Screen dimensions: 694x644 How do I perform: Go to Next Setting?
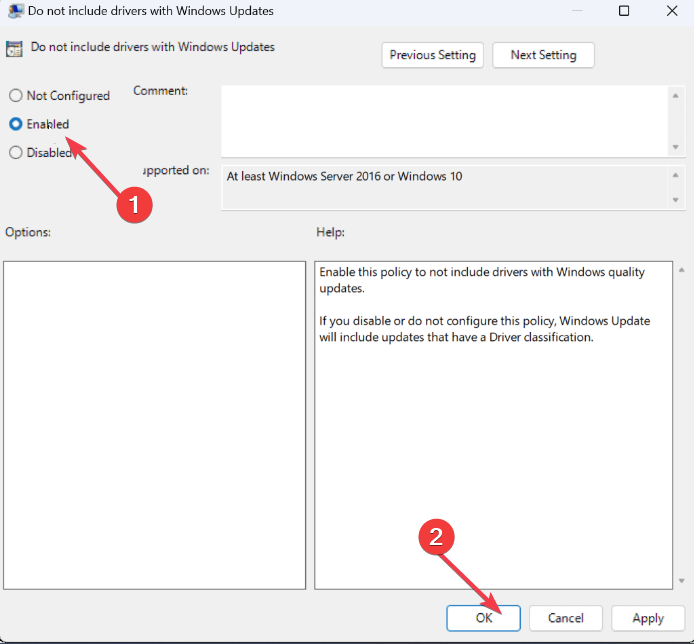pos(543,55)
